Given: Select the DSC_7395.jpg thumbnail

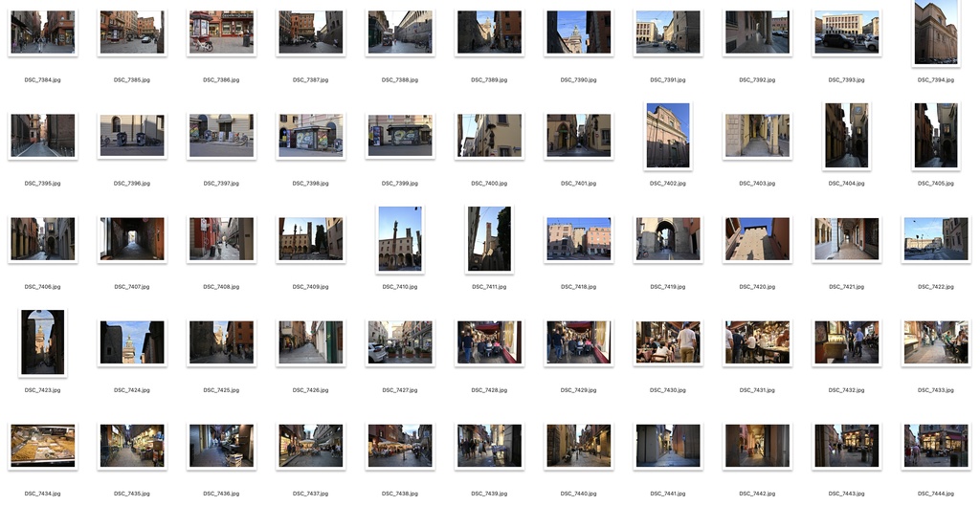Looking at the screenshot, I should [x=42, y=136].
